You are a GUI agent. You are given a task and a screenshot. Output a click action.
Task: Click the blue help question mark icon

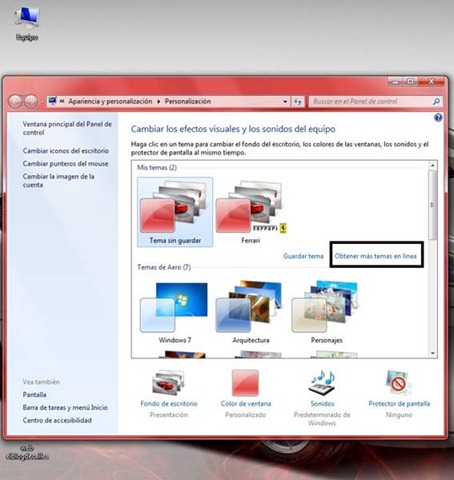(438, 117)
